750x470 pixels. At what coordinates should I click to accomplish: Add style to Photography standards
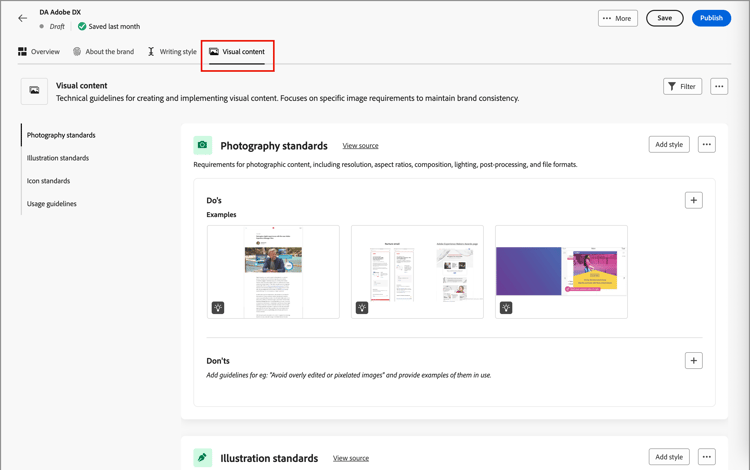tap(669, 144)
